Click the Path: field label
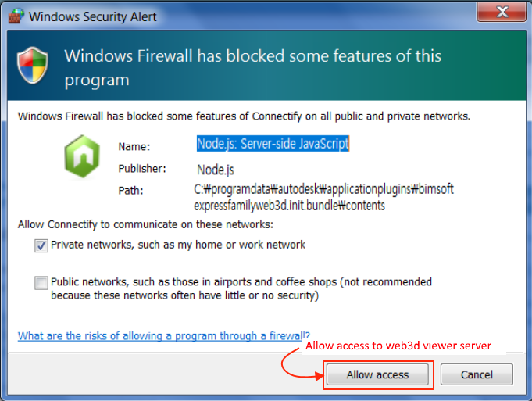The image size is (532, 401). pyautogui.click(x=130, y=190)
